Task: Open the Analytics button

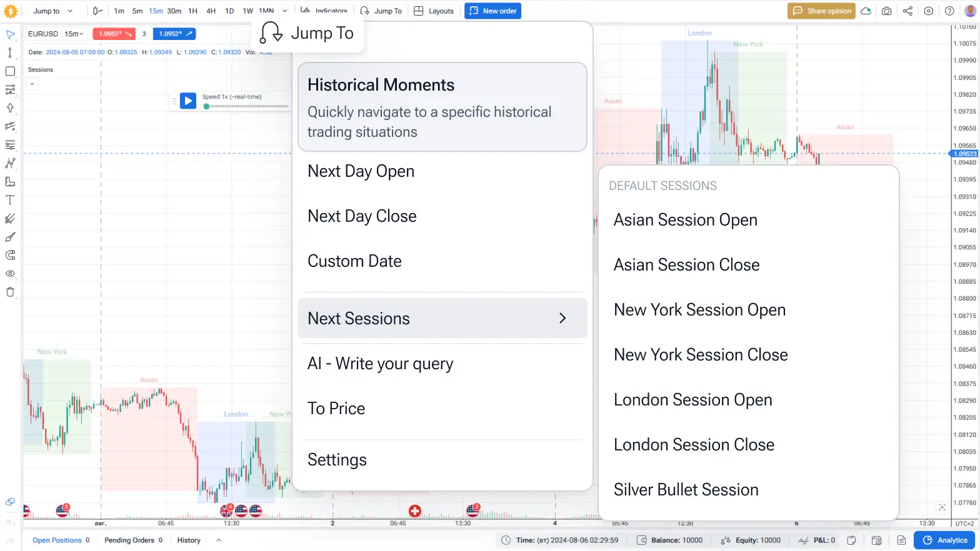Action: (944, 540)
